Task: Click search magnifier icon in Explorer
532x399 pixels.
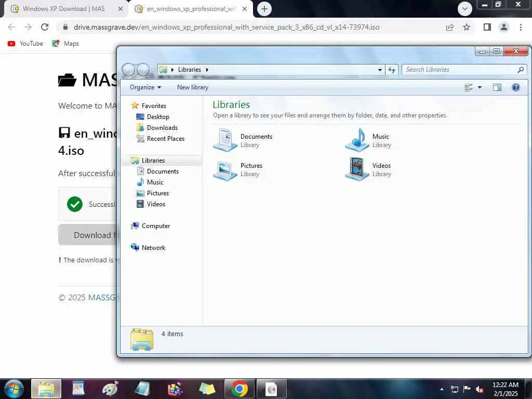Action: click(x=521, y=70)
